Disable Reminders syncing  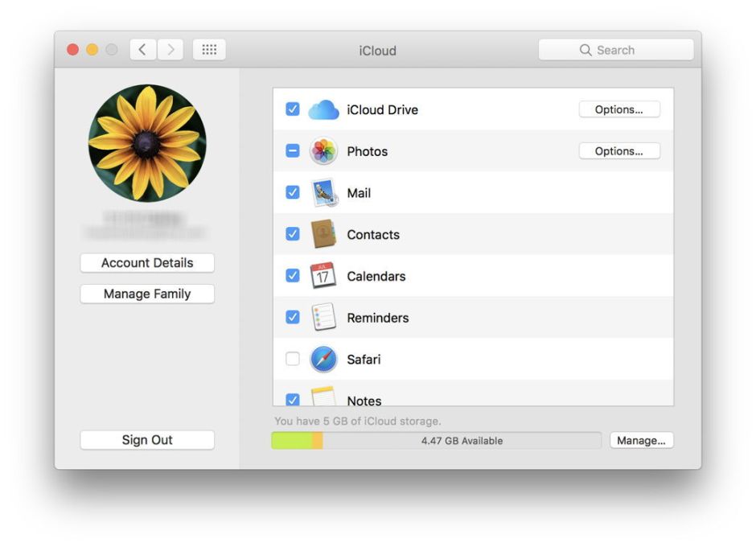[x=293, y=318]
